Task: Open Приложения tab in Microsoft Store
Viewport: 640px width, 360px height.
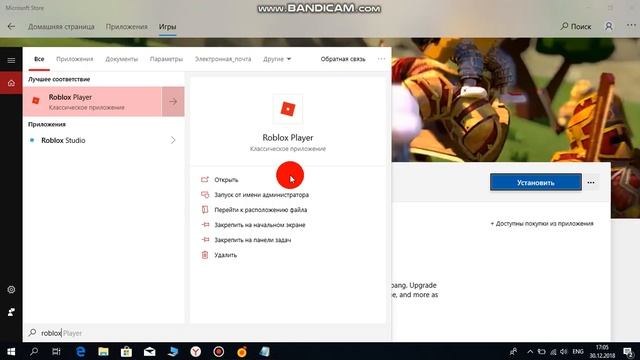Action: 127,27
